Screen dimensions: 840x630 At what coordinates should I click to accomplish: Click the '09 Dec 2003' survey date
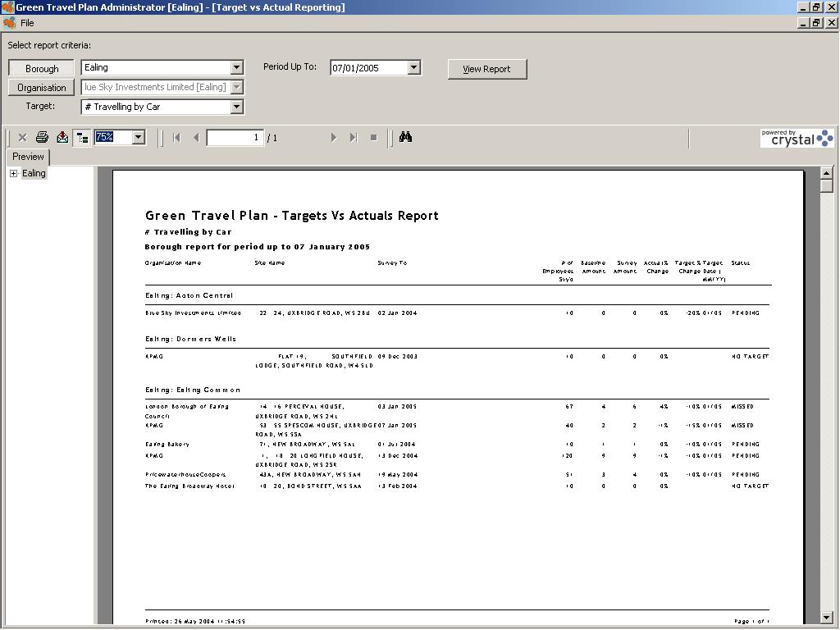pyautogui.click(x=398, y=356)
